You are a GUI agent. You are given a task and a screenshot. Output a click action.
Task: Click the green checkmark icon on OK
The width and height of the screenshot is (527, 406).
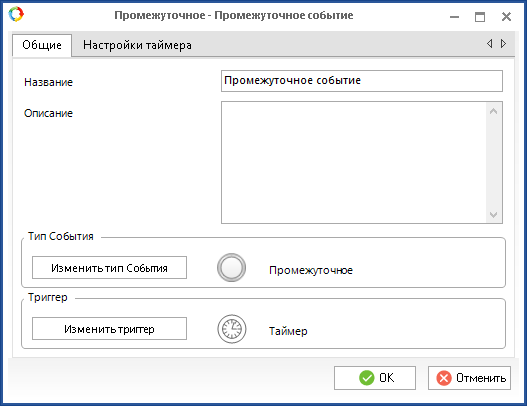click(366, 378)
